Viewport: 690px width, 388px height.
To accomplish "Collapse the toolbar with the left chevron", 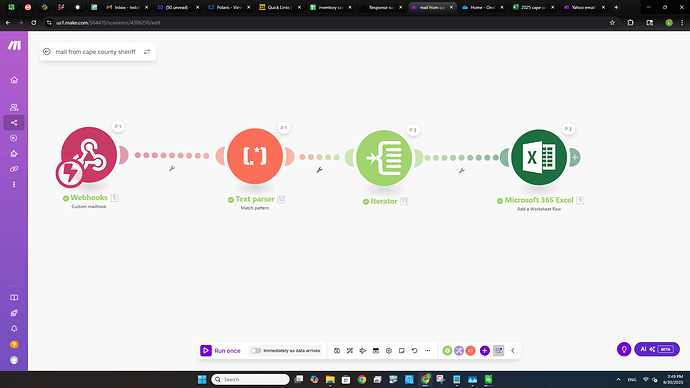I will click(x=513, y=351).
